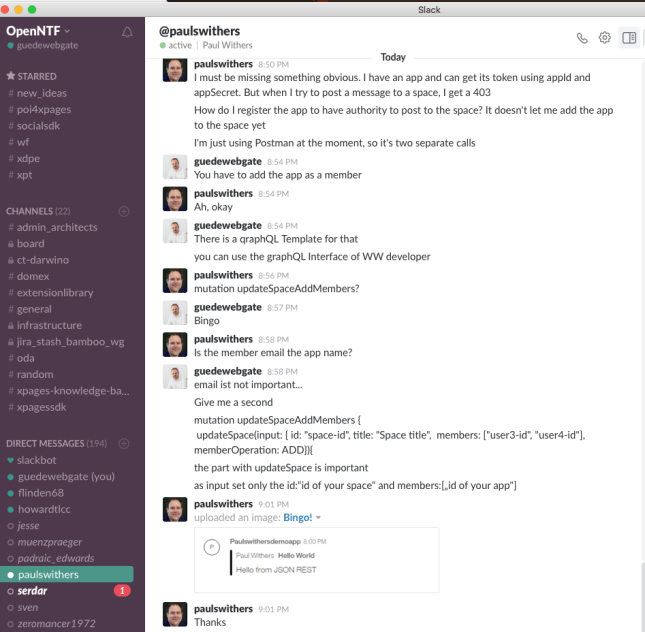Open direct message with padraic_edwards
645x632 pixels.
click(x=51, y=558)
